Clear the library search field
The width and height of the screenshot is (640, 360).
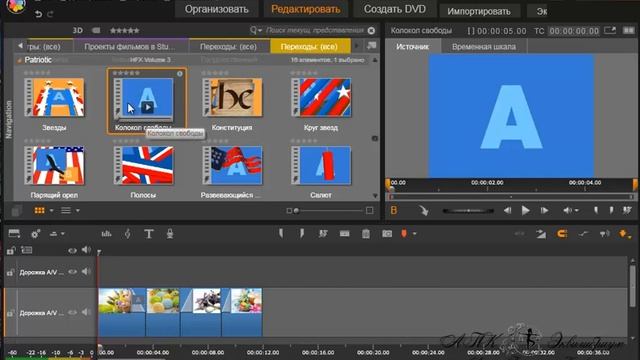coord(371,31)
